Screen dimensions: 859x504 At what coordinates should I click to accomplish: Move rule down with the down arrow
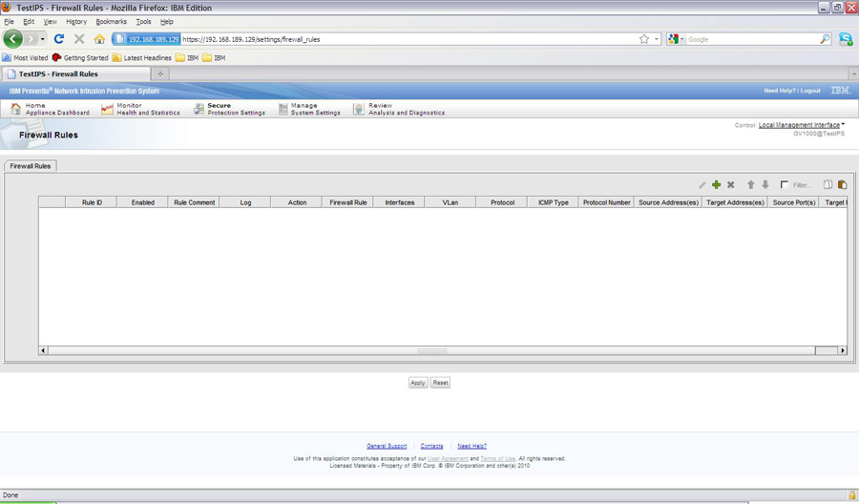pyautogui.click(x=765, y=185)
